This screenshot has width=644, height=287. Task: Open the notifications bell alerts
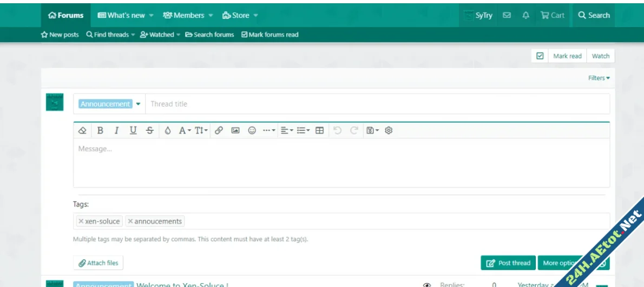[525, 16]
